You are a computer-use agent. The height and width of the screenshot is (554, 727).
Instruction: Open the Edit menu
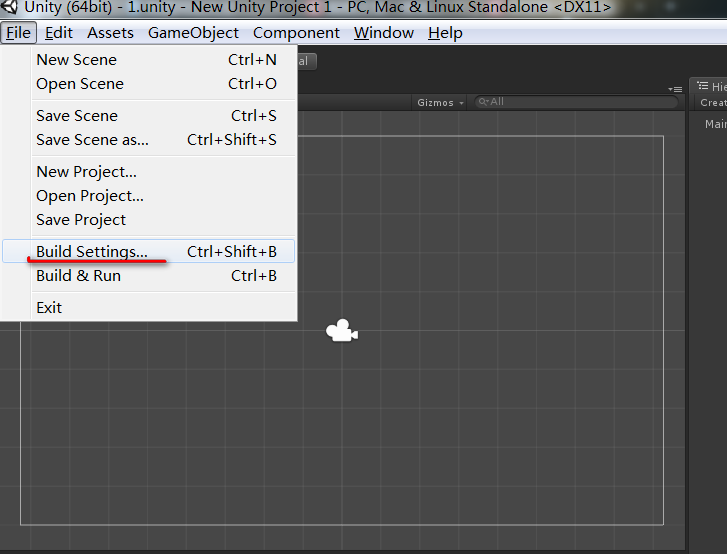point(58,33)
